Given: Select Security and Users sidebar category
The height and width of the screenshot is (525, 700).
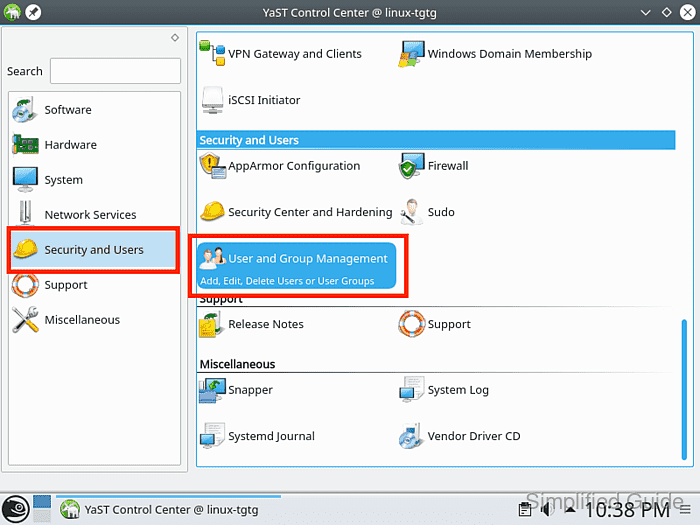Looking at the screenshot, I should [x=94, y=250].
